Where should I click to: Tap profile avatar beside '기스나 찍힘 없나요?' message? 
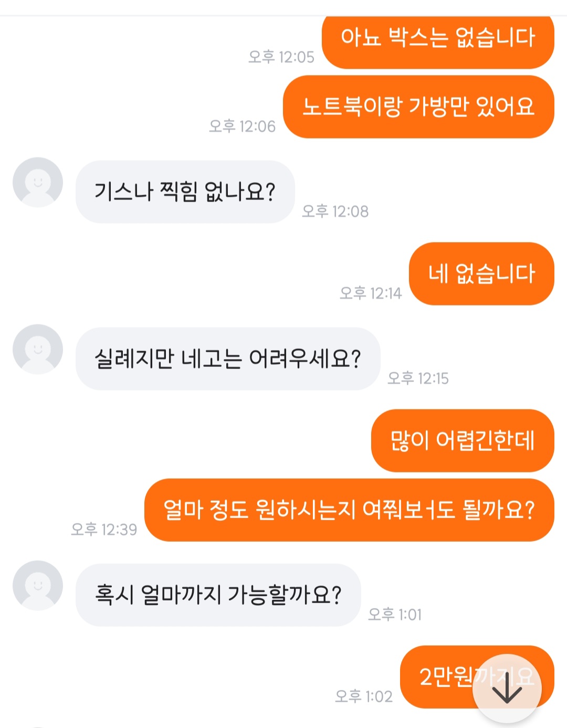(x=38, y=182)
